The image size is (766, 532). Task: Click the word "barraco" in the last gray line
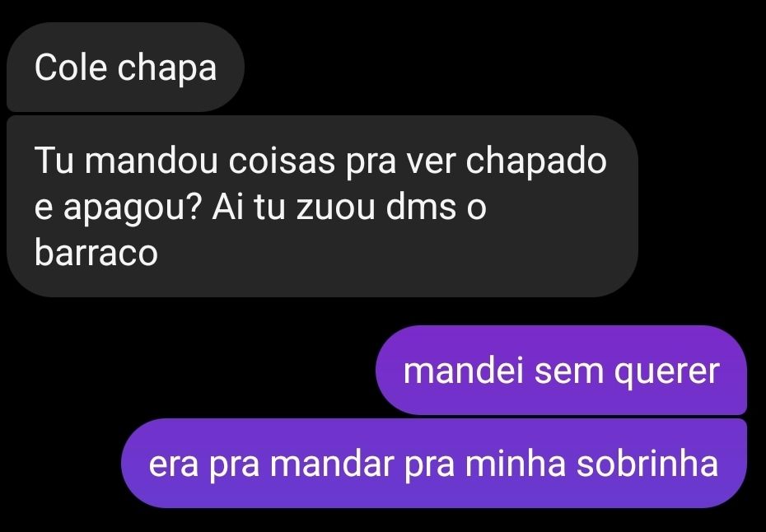tap(96, 252)
